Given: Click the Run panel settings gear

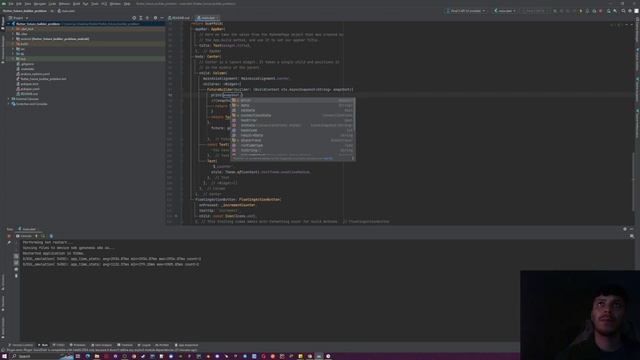Looking at the screenshot, I should (x=625, y=229).
